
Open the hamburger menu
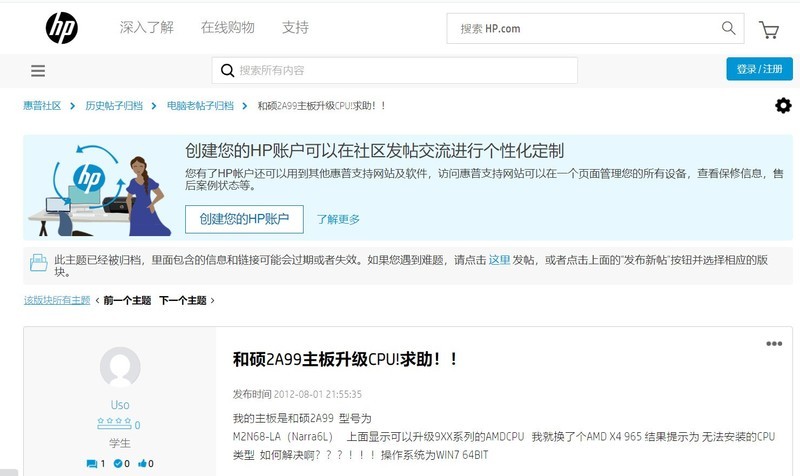(x=38, y=70)
